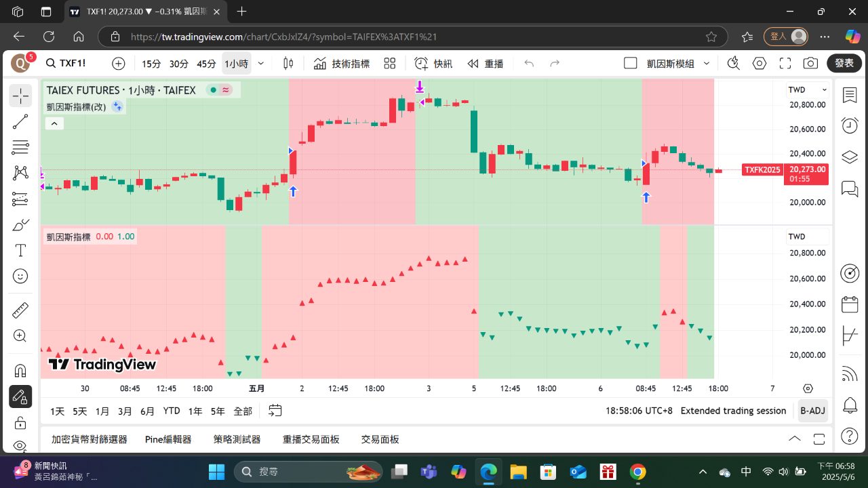This screenshot has width=868, height=488.
Task: Open the object tree layers panel
Action: pyautogui.click(x=850, y=157)
